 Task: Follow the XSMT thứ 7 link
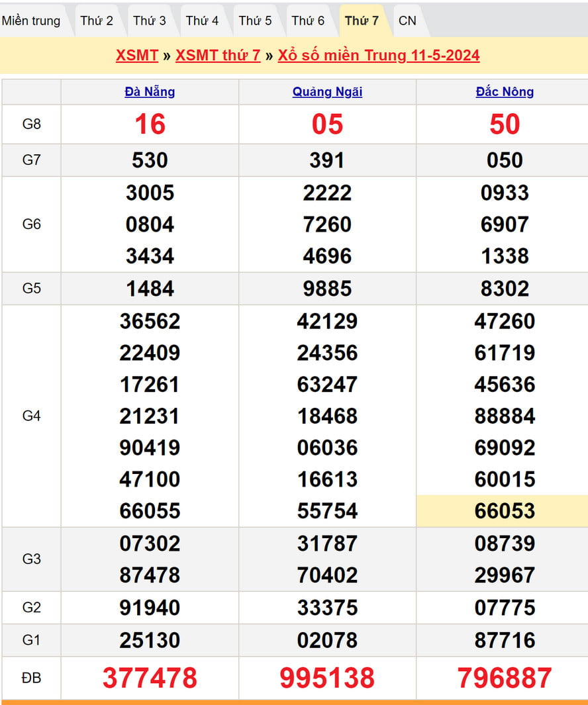[218, 55]
